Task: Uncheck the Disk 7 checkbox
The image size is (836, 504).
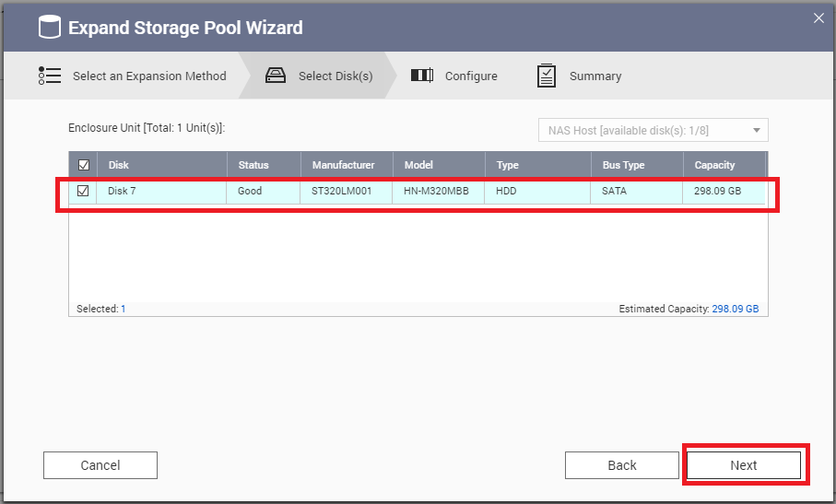Action: coord(84,192)
